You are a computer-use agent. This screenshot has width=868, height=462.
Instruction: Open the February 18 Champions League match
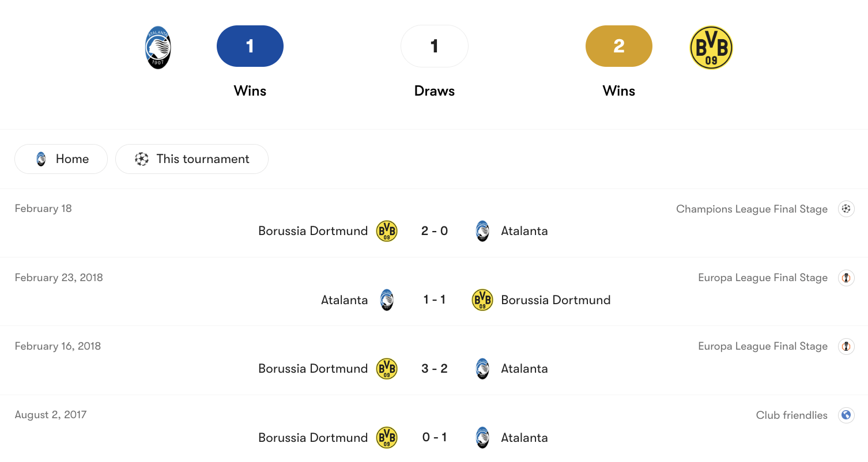434,230
